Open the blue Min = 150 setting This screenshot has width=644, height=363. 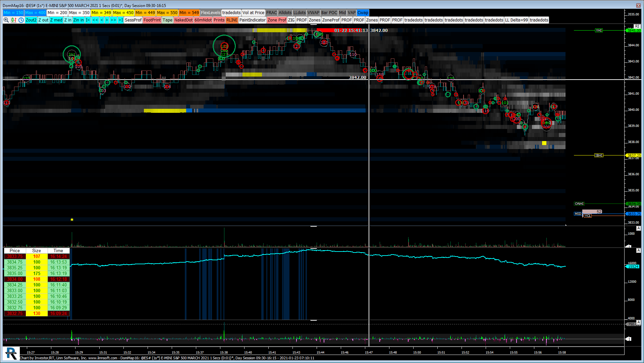13,13
